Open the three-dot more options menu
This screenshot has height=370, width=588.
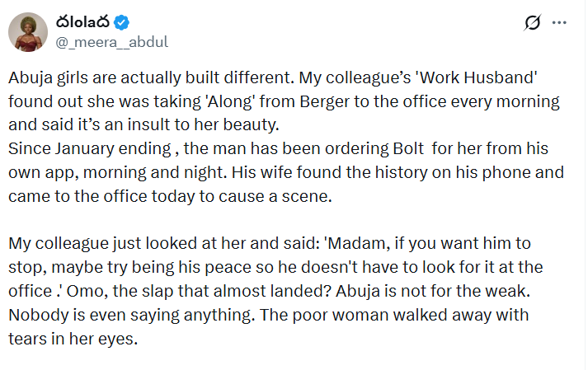click(x=562, y=24)
